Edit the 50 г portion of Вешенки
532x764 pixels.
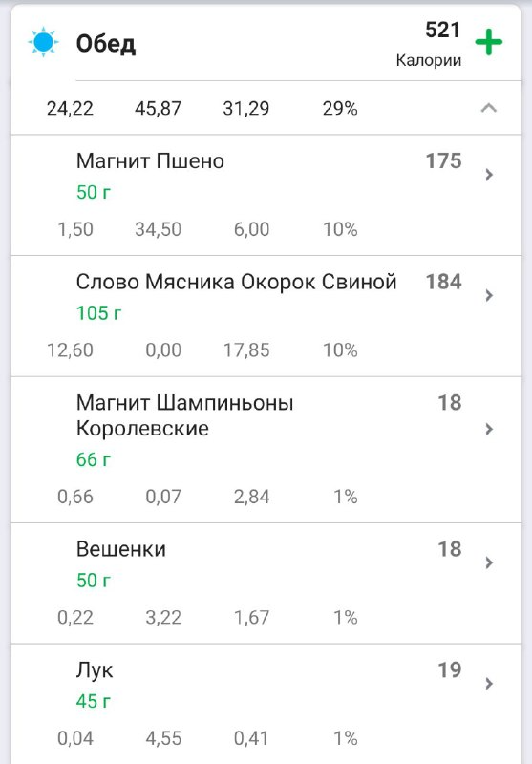coord(94,581)
